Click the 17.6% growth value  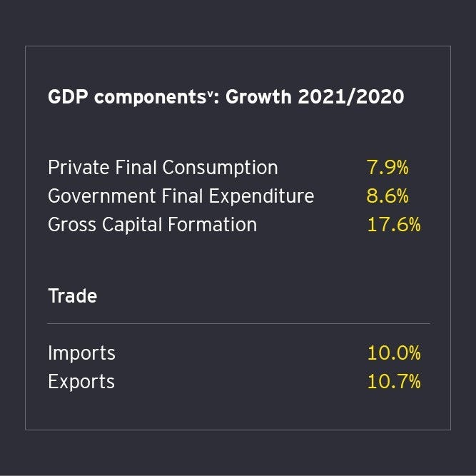(x=394, y=225)
